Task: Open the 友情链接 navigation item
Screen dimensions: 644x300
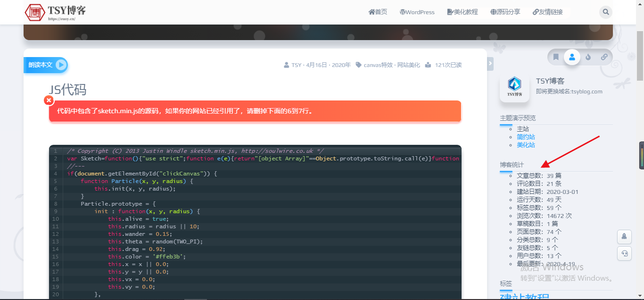Action: [x=547, y=12]
